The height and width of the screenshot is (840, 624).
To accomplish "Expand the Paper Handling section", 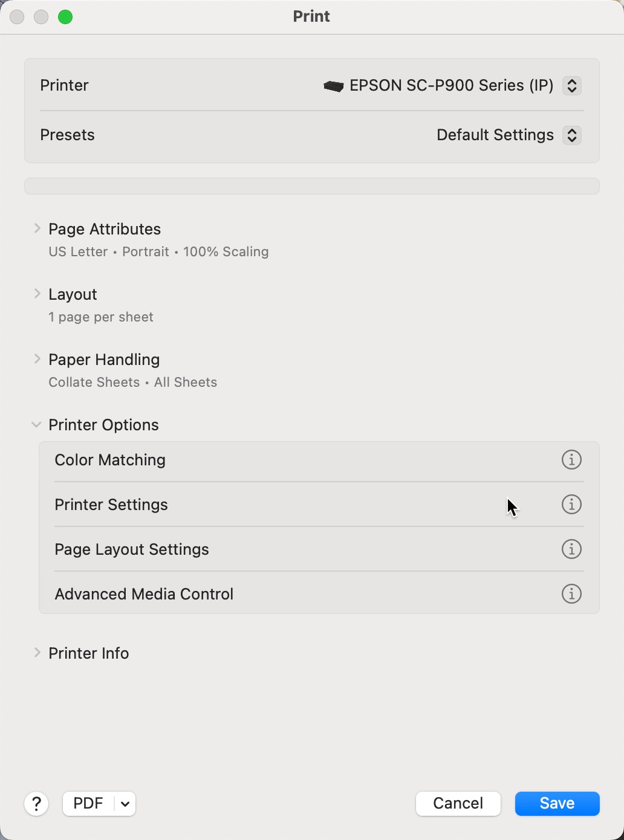I will tap(37, 359).
